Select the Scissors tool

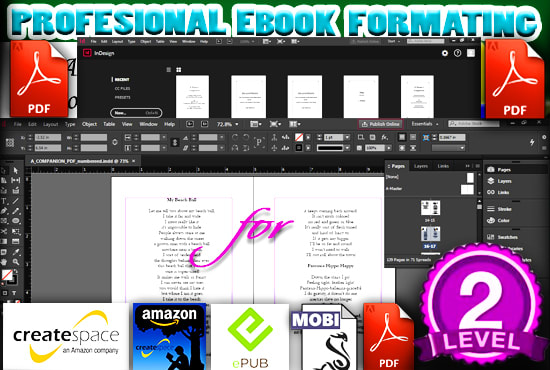pyautogui.click(x=4, y=231)
